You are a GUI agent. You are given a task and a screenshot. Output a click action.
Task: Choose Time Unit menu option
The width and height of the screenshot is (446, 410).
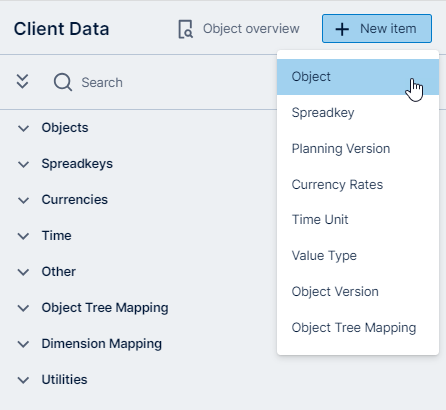pyautogui.click(x=358, y=220)
